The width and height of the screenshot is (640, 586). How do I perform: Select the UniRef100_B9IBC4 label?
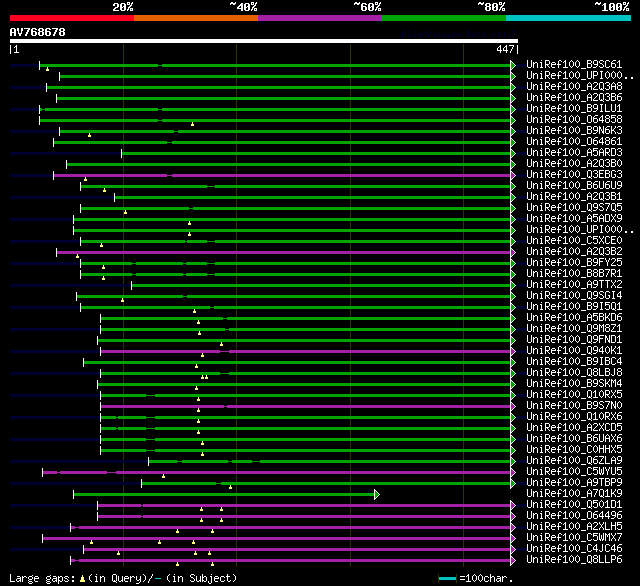(574, 362)
